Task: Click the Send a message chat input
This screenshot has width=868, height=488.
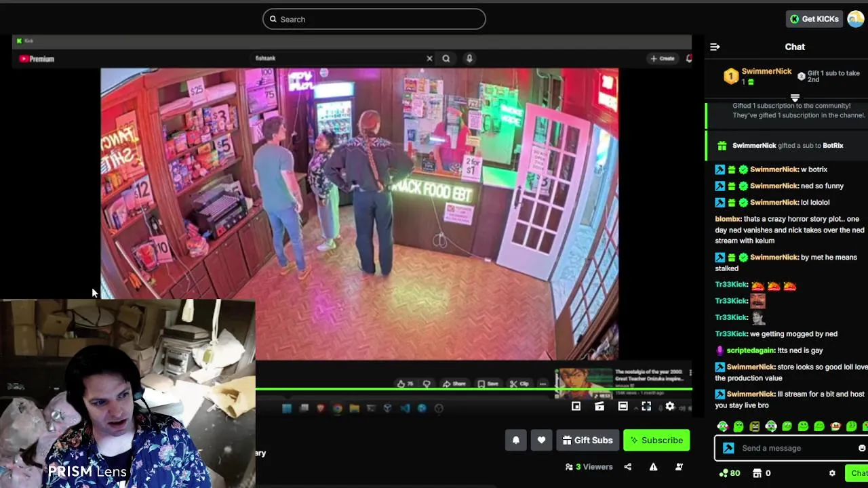Action: tap(791, 448)
